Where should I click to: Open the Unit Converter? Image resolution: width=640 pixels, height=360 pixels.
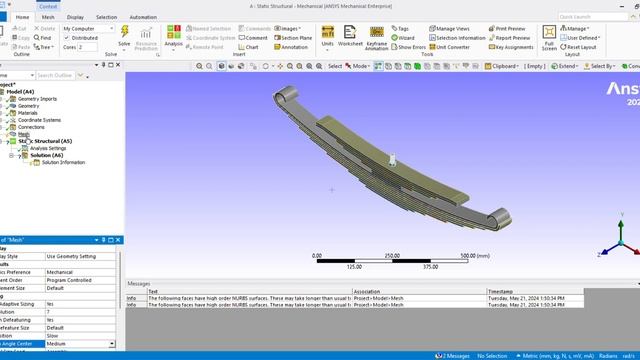[x=449, y=47]
